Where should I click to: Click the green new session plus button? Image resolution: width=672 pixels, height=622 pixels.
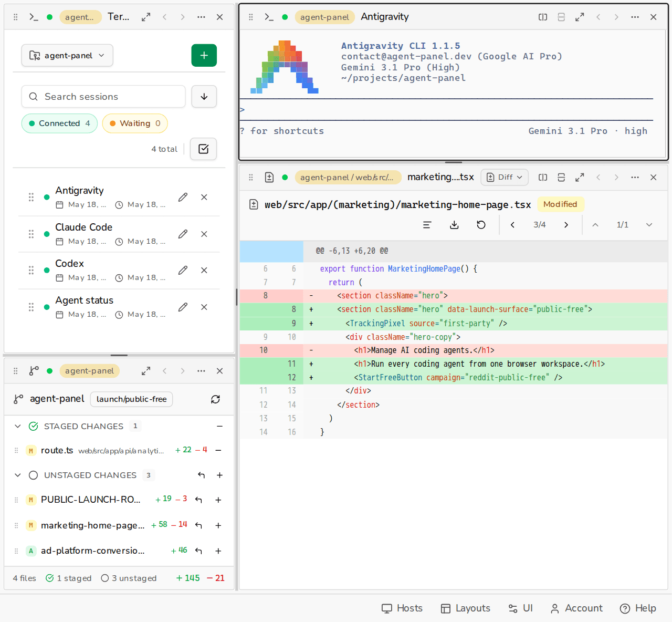[204, 55]
